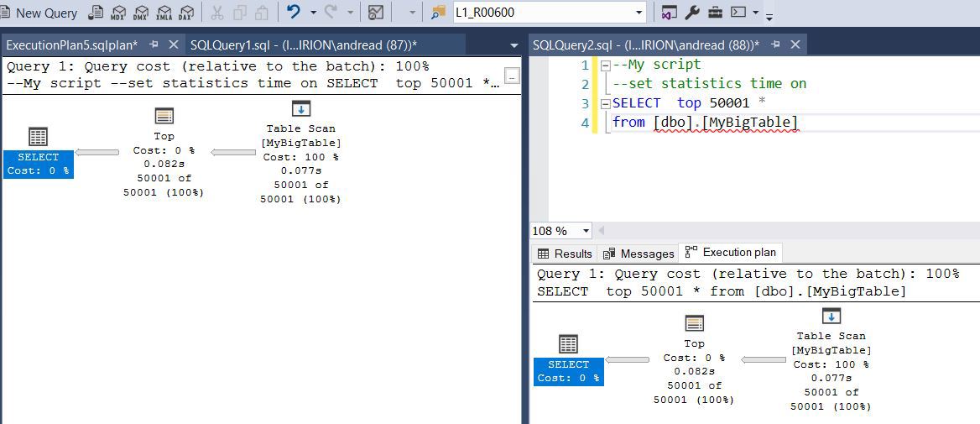The height and width of the screenshot is (424, 980).
Task: Click the Copy icon in toolbar
Action: tap(240, 13)
